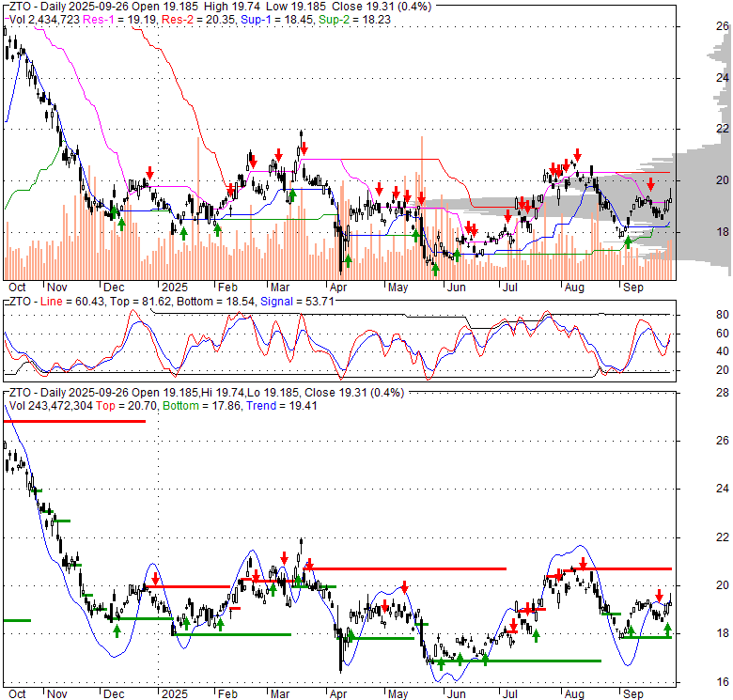The height and width of the screenshot is (700, 733).
Task: Click the tall mid-May volume spike bar, top chart
Action: 422,208
